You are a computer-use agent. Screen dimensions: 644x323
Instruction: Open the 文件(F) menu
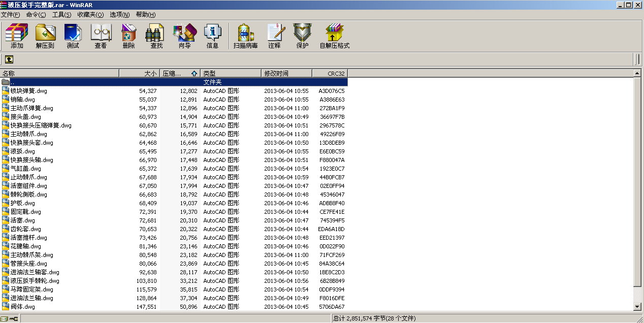(x=11, y=15)
